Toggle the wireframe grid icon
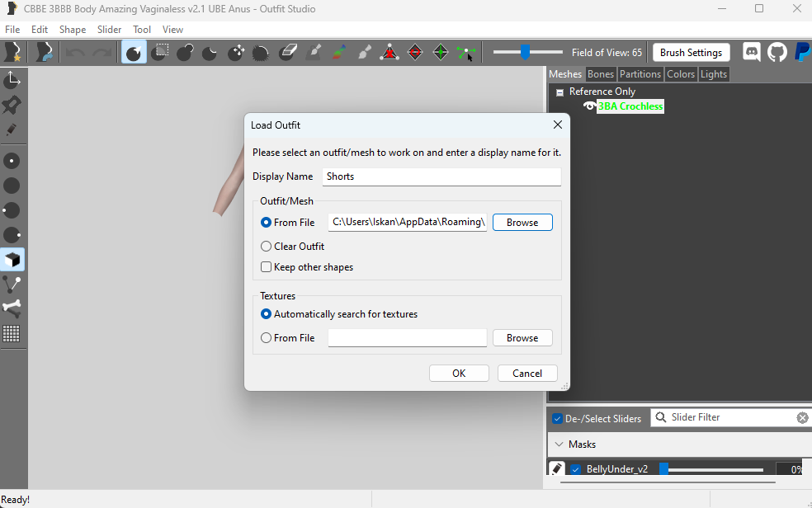This screenshot has height=508, width=812. (x=12, y=334)
